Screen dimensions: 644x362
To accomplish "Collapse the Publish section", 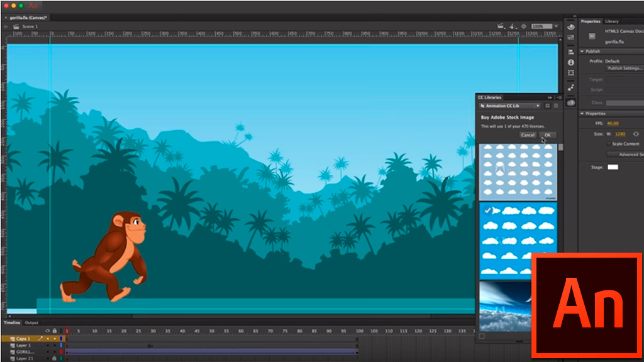I will (582, 52).
